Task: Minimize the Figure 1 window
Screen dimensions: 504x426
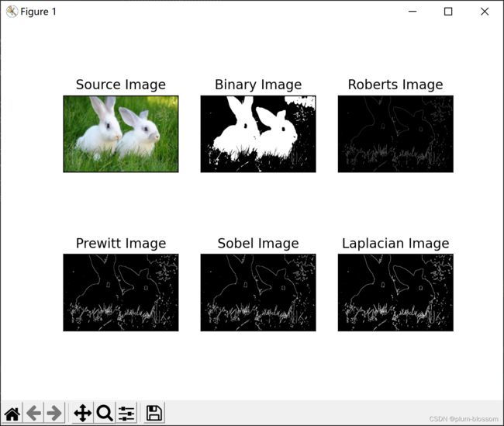Action: (x=413, y=12)
